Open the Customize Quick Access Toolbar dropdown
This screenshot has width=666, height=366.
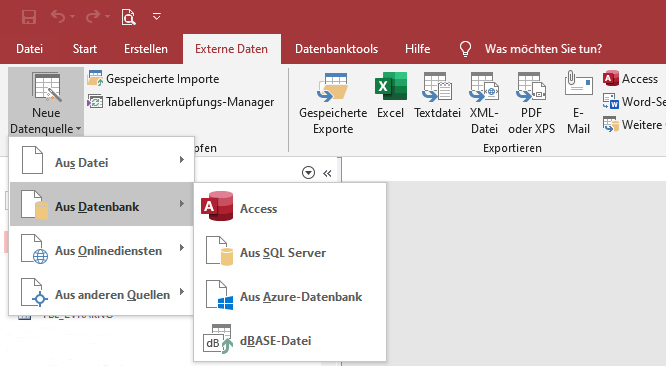pyautogui.click(x=157, y=17)
